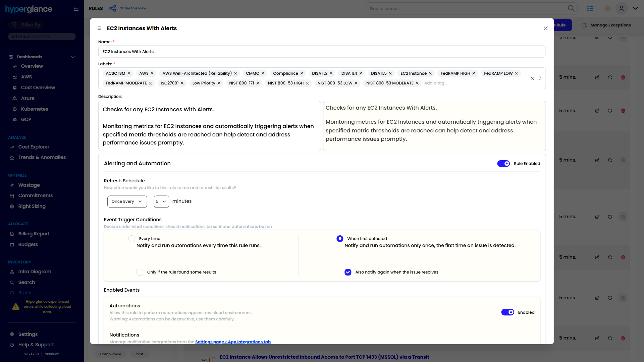
Task: Open Cost Explorer in the sidebar
Action: [x=34, y=147]
